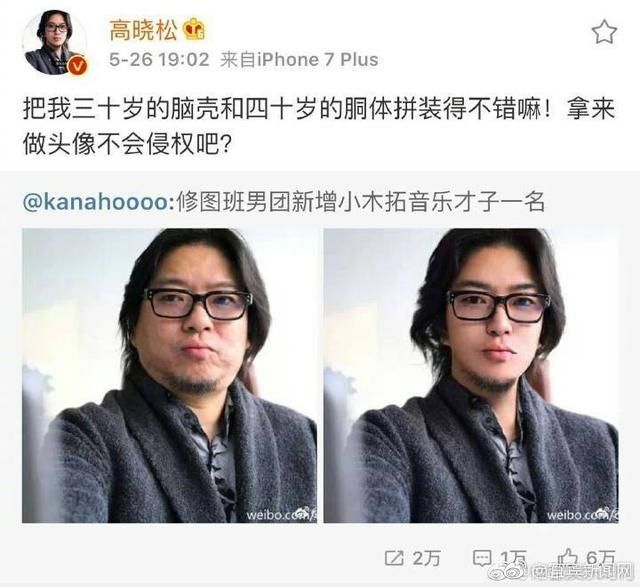Open the @kanahoooo user mention
640x587 pixels.
[x=96, y=202]
